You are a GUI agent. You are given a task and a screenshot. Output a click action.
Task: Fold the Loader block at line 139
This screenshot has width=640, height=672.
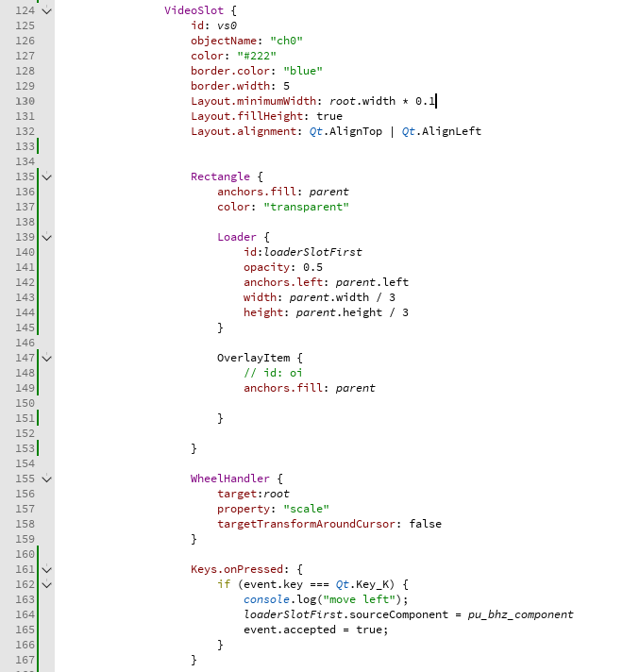[x=47, y=237]
